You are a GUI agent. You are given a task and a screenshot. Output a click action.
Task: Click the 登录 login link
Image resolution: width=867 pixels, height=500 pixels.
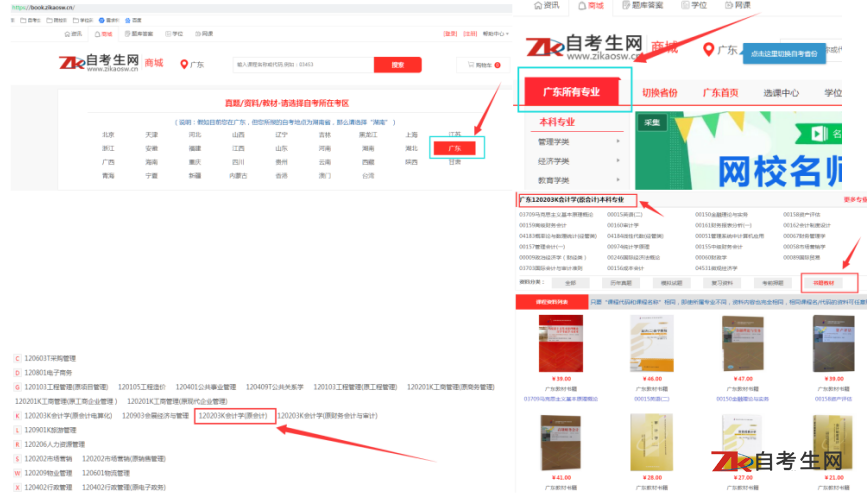click(x=450, y=34)
